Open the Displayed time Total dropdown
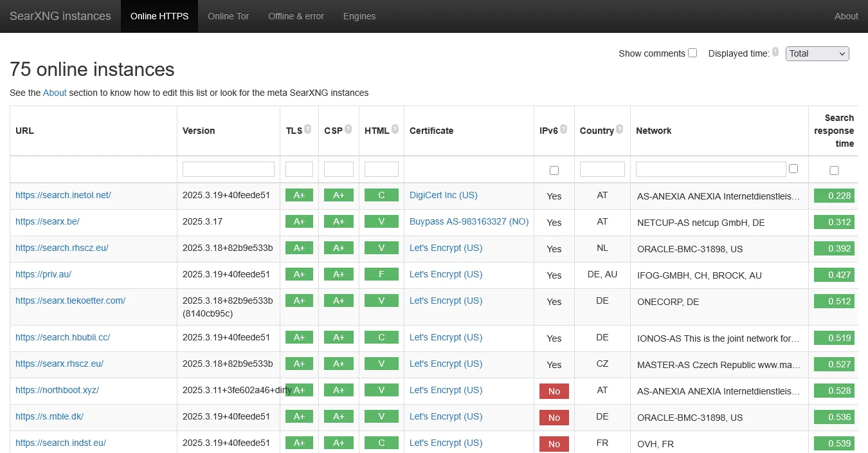 tap(817, 53)
